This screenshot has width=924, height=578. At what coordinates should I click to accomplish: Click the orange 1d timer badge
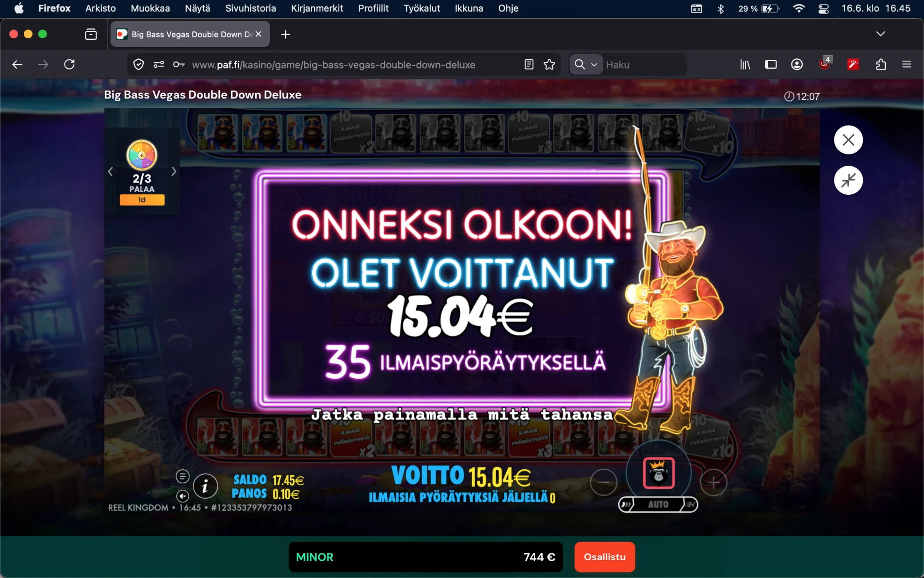(x=142, y=200)
